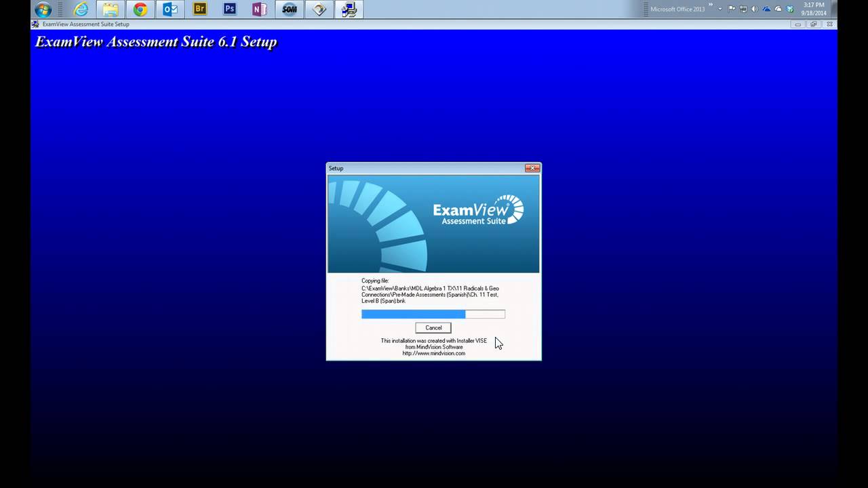This screenshot has width=868, height=488.
Task: Click the 'Copying file:' label
Action: pos(375,281)
